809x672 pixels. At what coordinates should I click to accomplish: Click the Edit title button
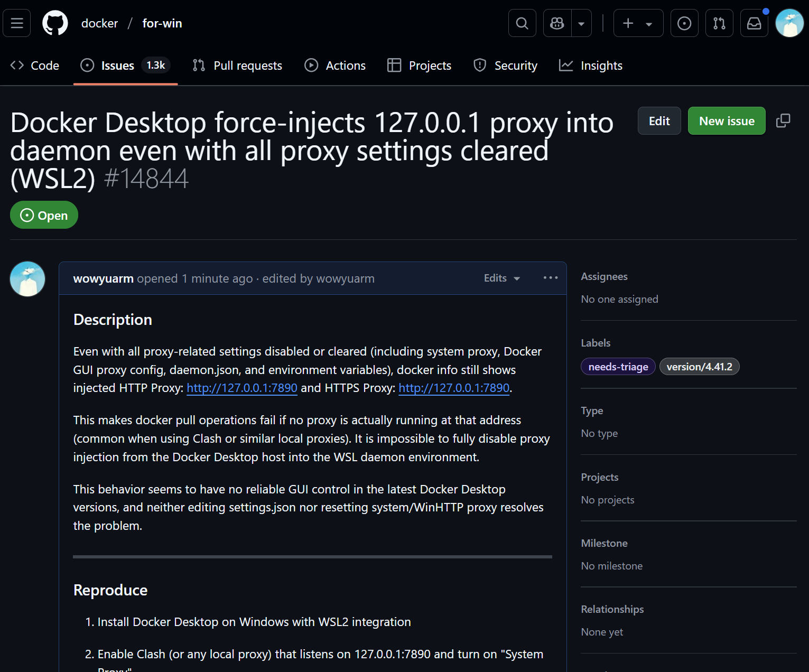(x=659, y=121)
